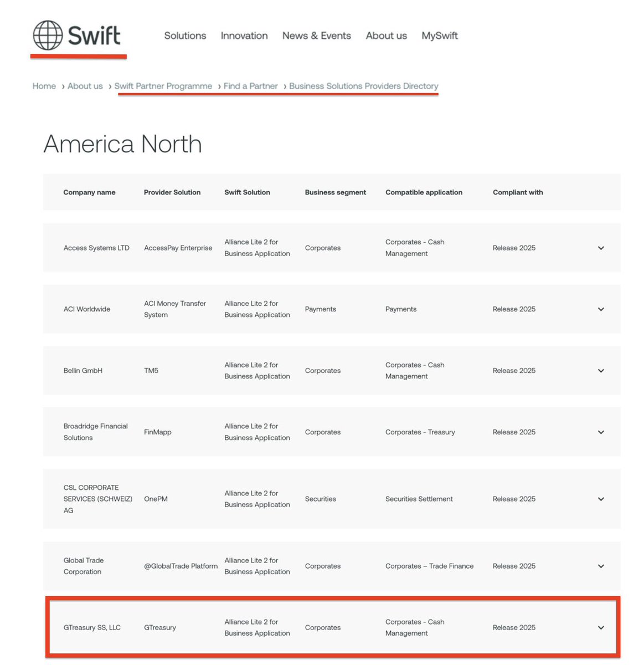This screenshot has height=665, width=644.
Task: Expand the CSL CORPORATE SERVICES row
Action: click(601, 499)
